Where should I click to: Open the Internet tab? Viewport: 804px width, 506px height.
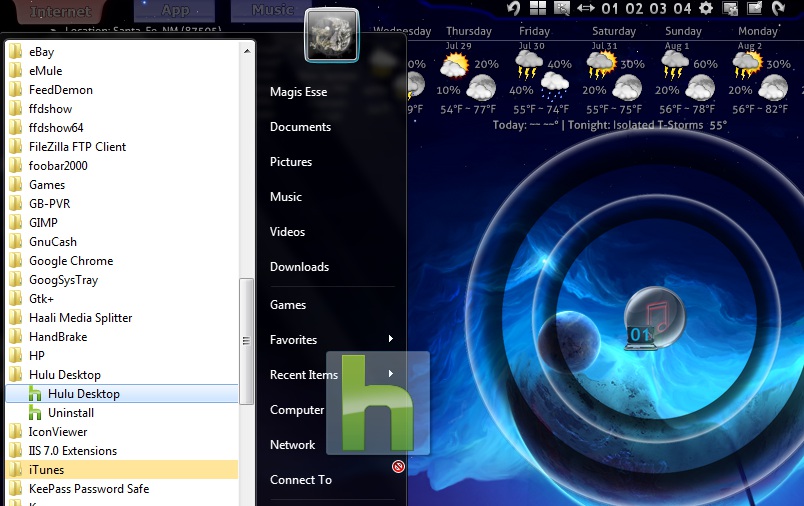pyautogui.click(x=61, y=11)
